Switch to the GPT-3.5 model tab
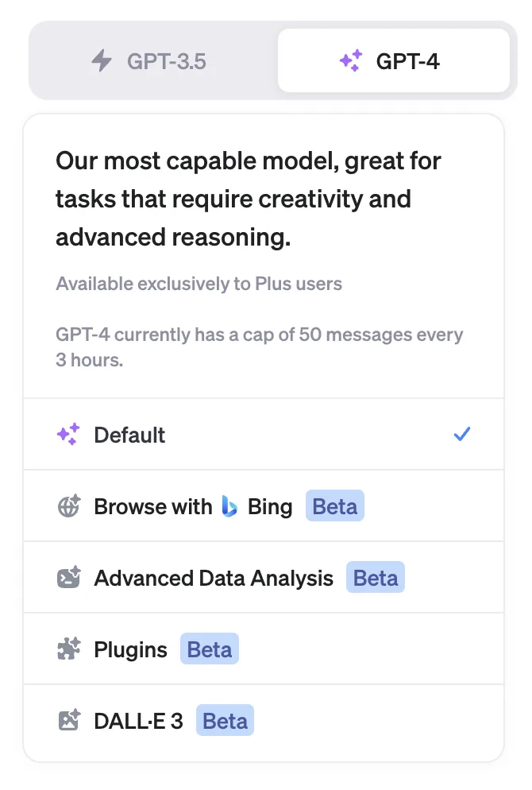 (x=151, y=61)
